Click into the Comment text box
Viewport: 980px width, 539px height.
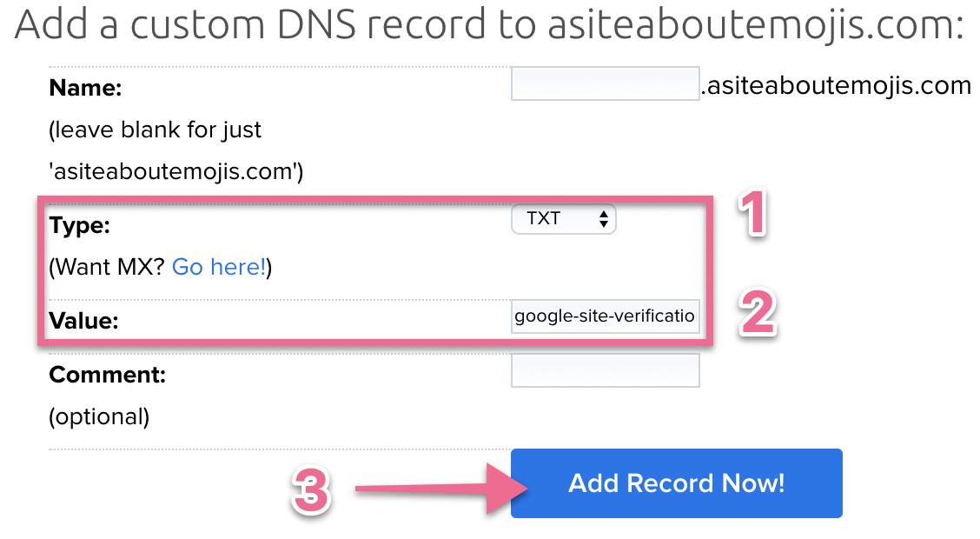[x=605, y=369]
